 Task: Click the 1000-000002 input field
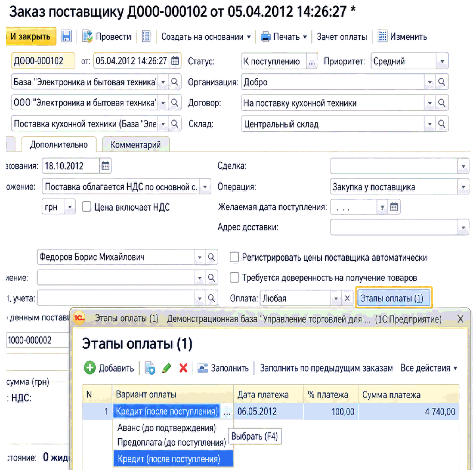(38, 340)
